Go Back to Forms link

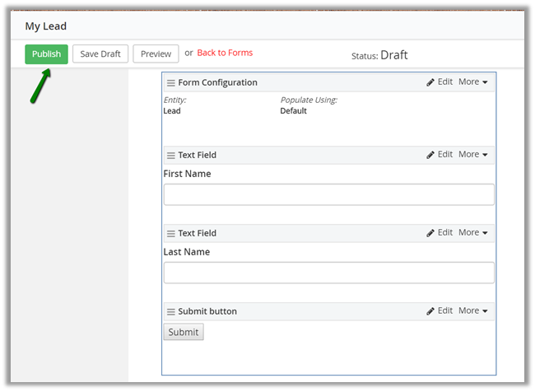225,53
